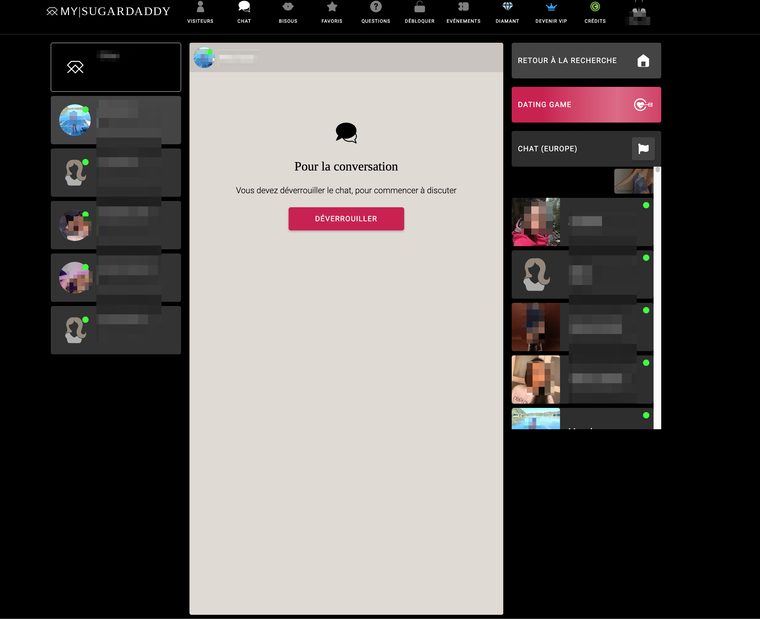This screenshot has width=760, height=619.
Task: Open the blurred profile avatar in top navigation
Action: (639, 16)
